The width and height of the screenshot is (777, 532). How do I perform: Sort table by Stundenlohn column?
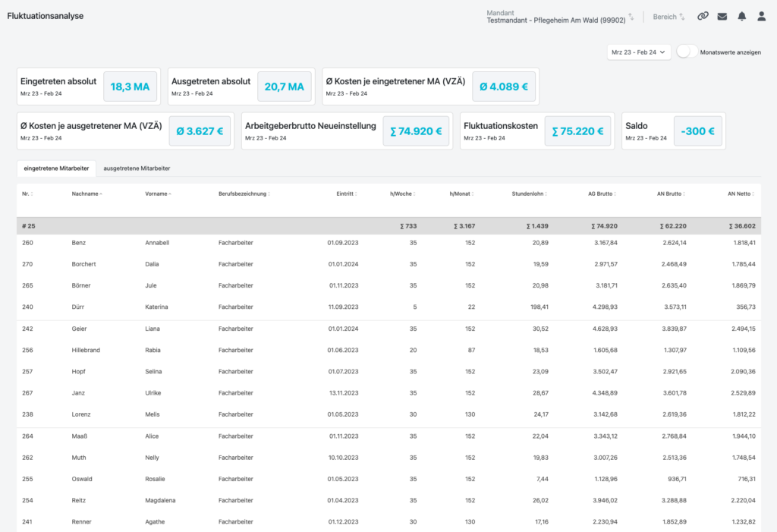(x=530, y=194)
